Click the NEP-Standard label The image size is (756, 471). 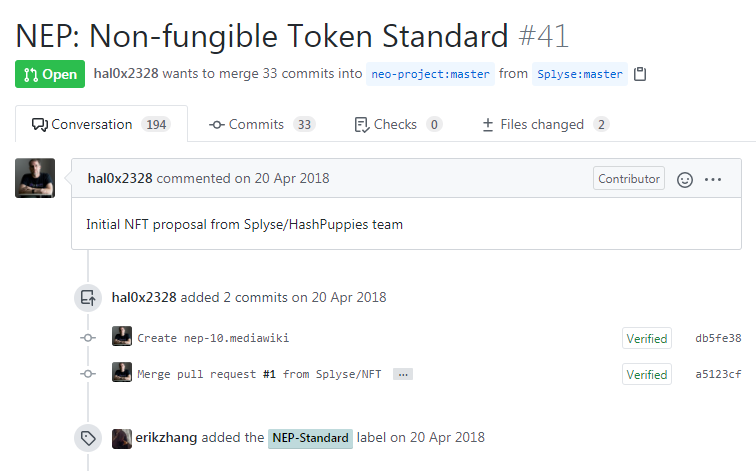[x=310, y=438]
